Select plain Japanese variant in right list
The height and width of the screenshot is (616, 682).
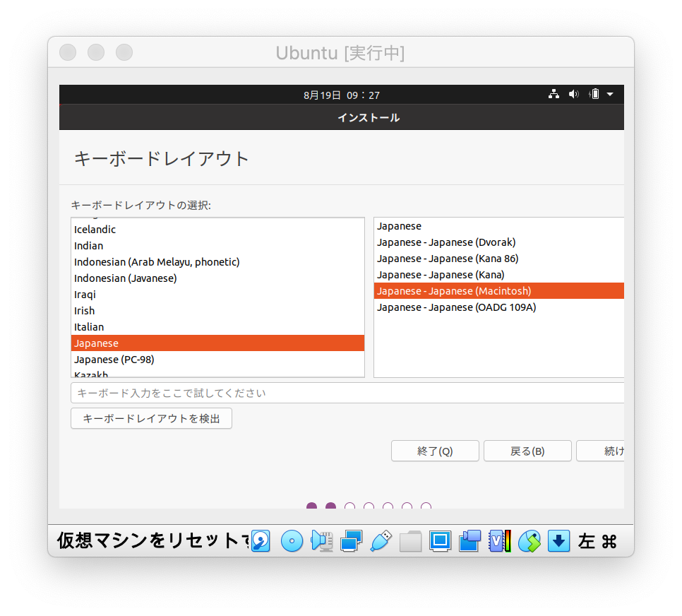click(499, 226)
